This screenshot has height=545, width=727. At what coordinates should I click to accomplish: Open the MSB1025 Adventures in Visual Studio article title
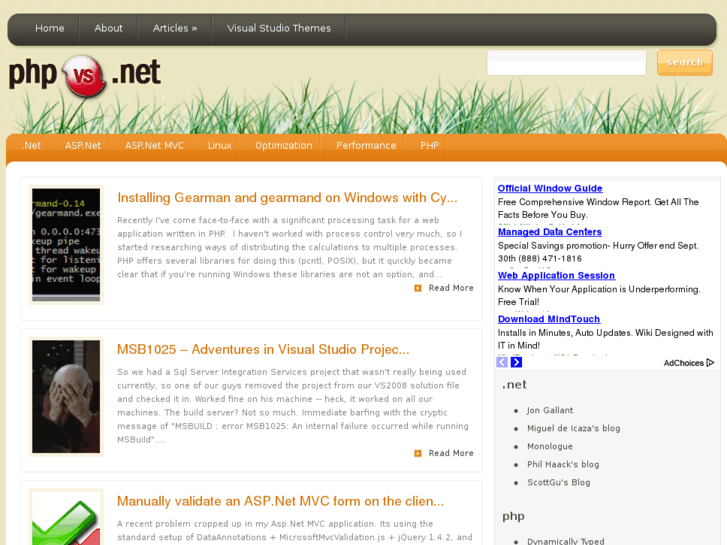tap(263, 350)
